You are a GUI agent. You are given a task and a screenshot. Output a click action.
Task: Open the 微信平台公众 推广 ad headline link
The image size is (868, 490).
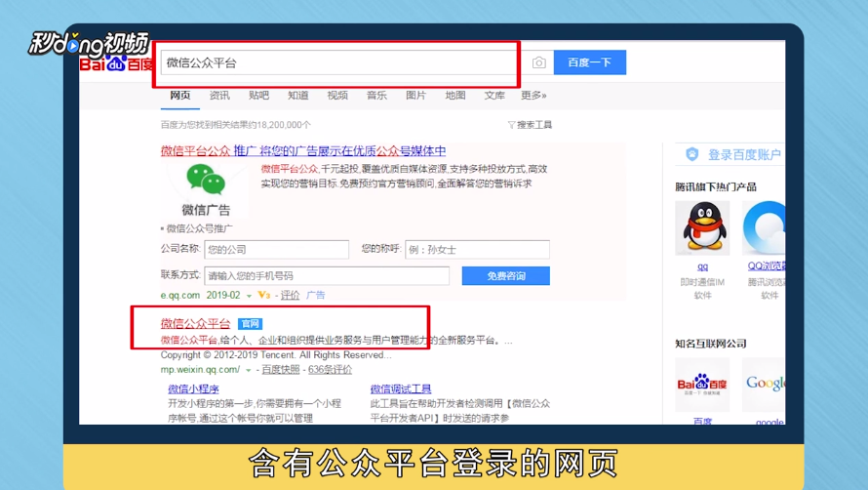coord(303,150)
